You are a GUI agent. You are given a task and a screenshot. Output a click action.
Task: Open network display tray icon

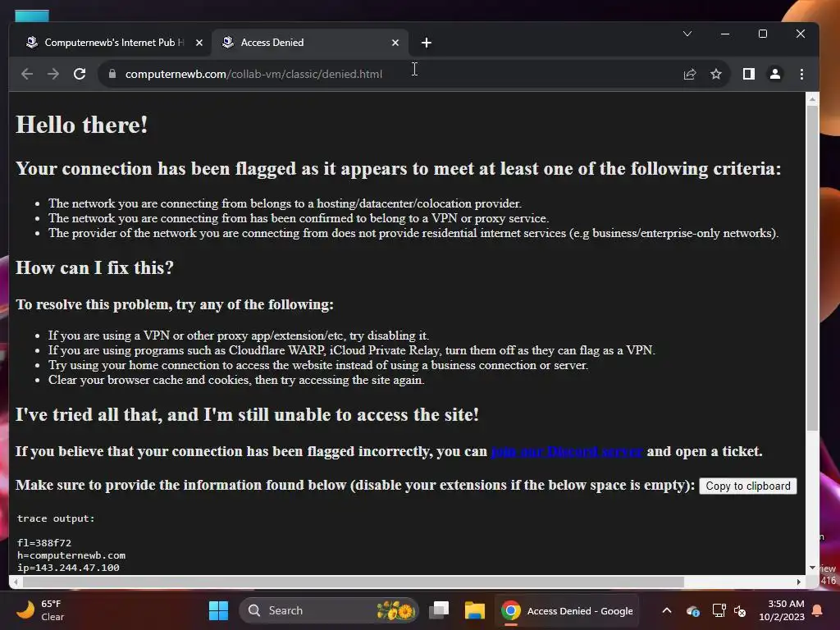coord(719,610)
